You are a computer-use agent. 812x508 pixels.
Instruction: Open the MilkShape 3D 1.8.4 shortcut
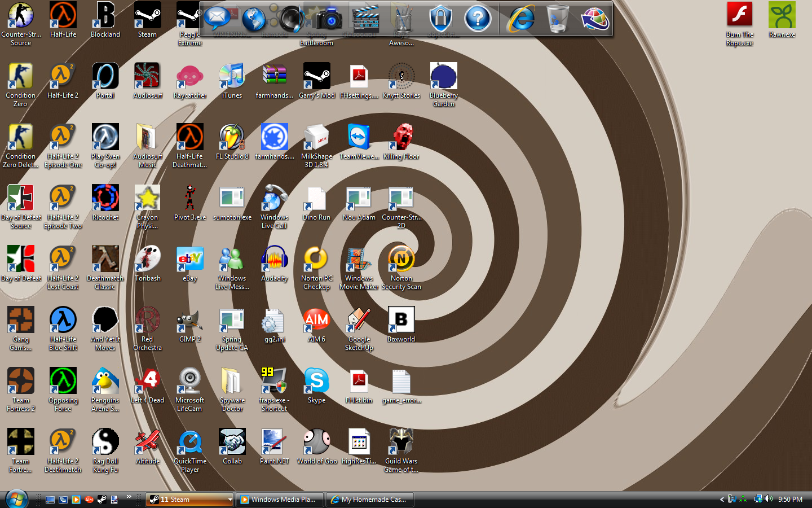(x=317, y=146)
